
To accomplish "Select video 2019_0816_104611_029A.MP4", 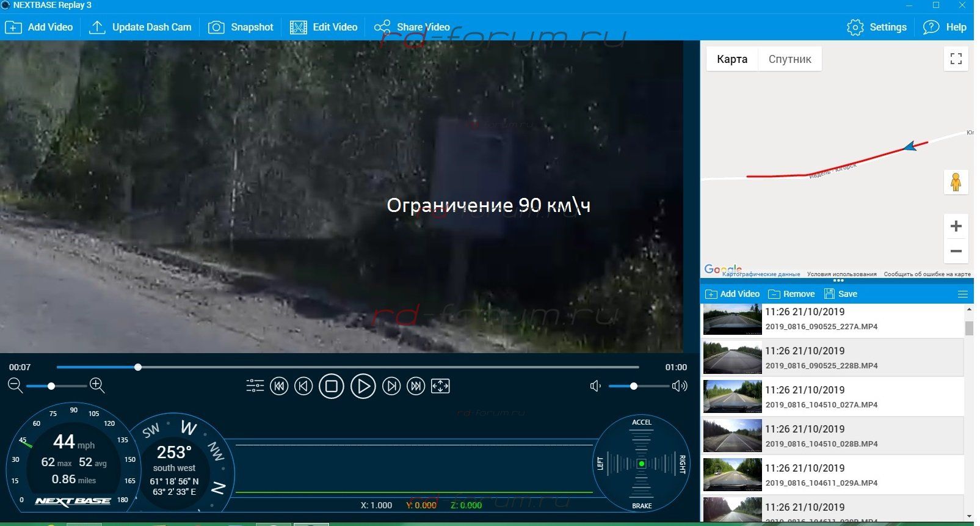I will (x=832, y=475).
